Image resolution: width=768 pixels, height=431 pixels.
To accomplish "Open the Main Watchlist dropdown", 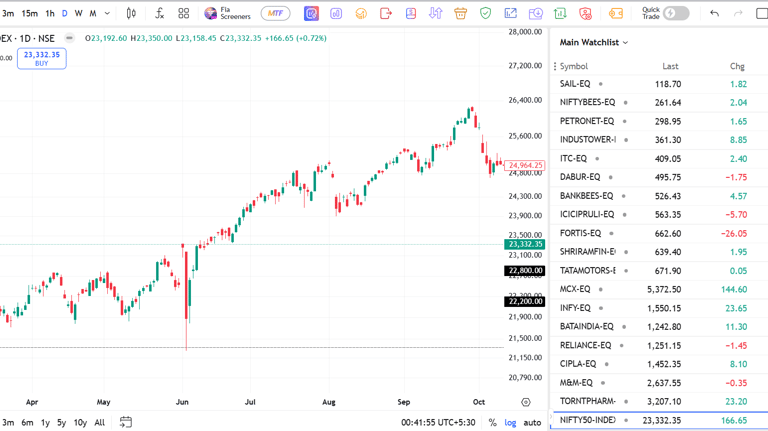I will [x=594, y=43].
